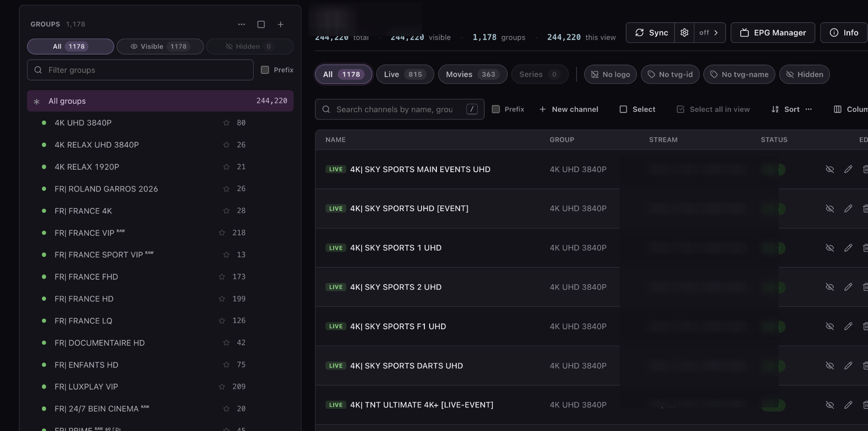The height and width of the screenshot is (431, 868).
Task: Activate Select mode for channels
Action: click(x=637, y=109)
